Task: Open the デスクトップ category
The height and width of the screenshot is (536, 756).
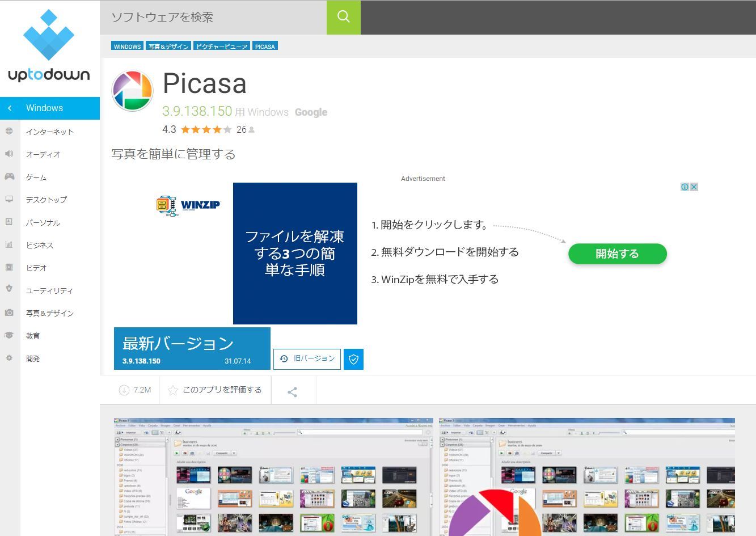Action: [x=47, y=200]
